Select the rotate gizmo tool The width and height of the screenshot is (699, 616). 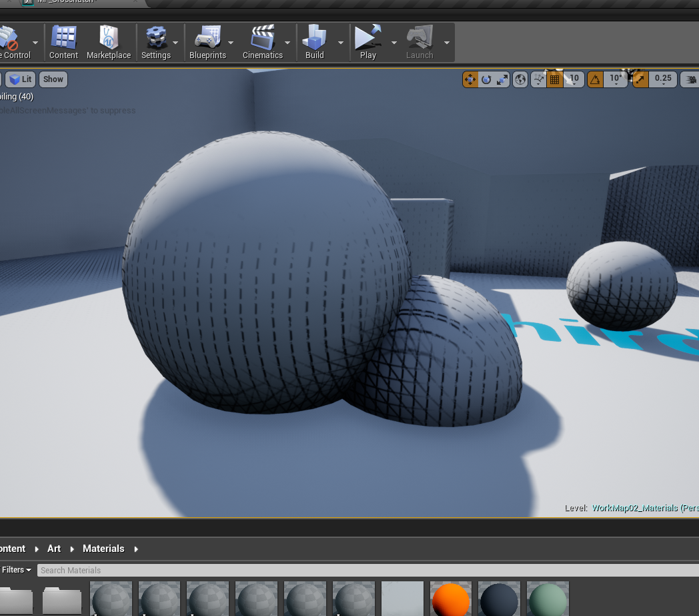click(486, 79)
